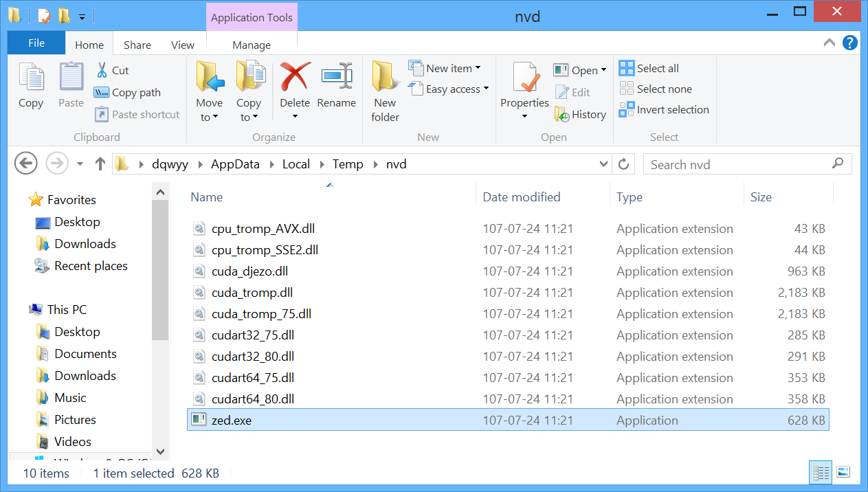Click the Help question mark icon
This screenshot has width=868, height=492.
849,43
